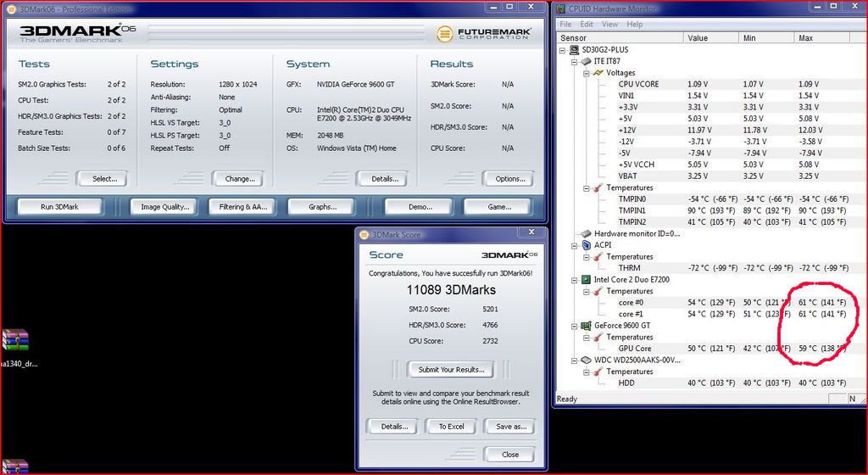Click Save as in Score dialog
868x475 pixels.
[510, 427]
